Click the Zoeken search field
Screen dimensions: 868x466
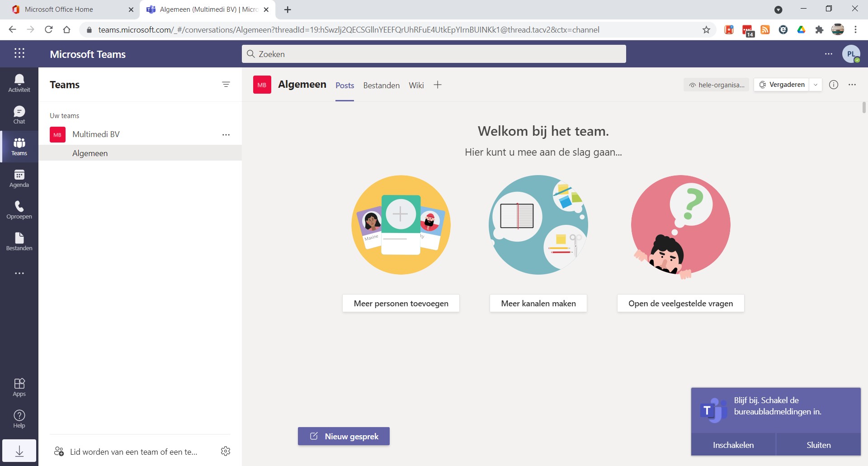point(434,54)
